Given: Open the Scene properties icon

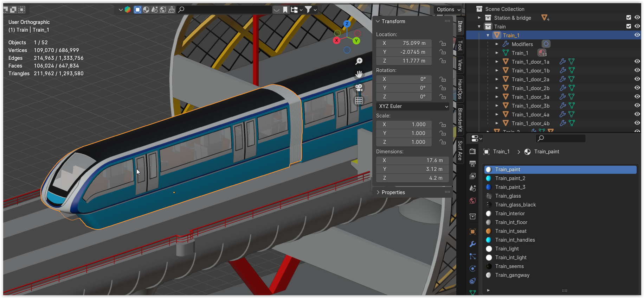Looking at the screenshot, I should pyautogui.click(x=473, y=188).
